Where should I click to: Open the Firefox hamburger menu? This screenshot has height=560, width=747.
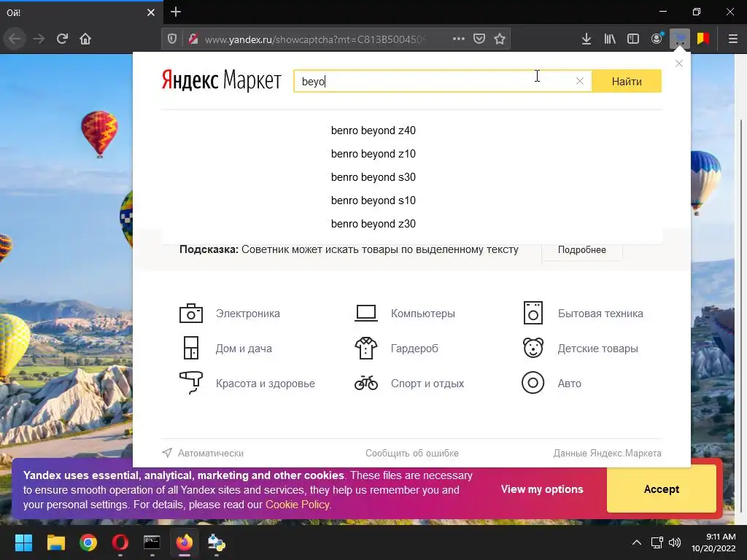pyautogui.click(x=733, y=39)
